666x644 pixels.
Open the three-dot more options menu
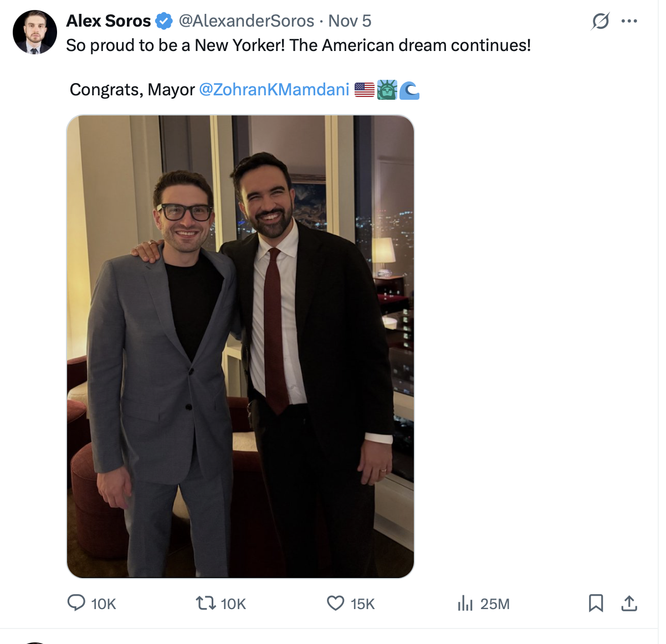click(x=629, y=21)
